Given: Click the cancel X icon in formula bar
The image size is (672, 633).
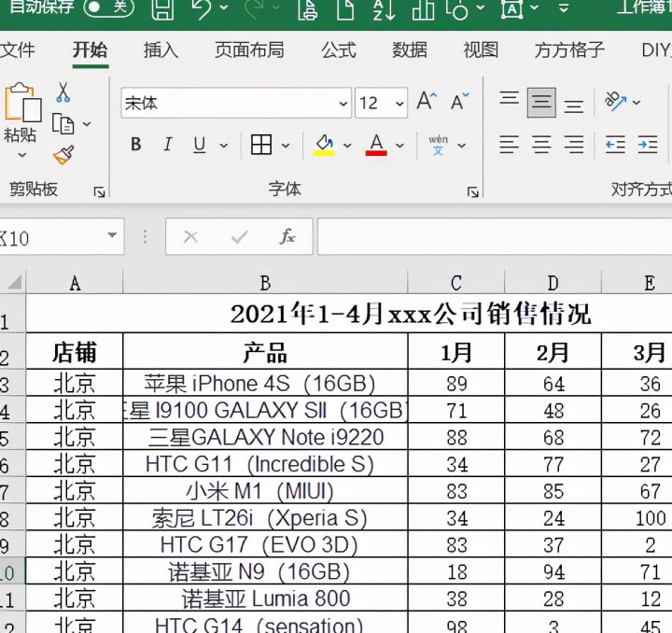Looking at the screenshot, I should click(x=190, y=236).
